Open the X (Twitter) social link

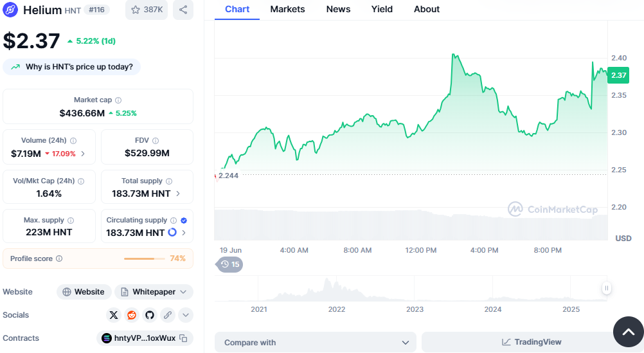tap(114, 315)
